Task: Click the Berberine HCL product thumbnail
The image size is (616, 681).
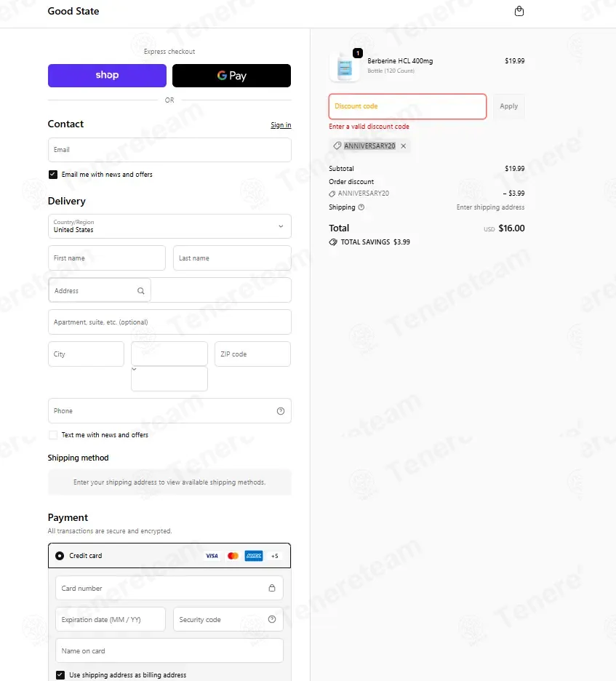Action: [345, 67]
